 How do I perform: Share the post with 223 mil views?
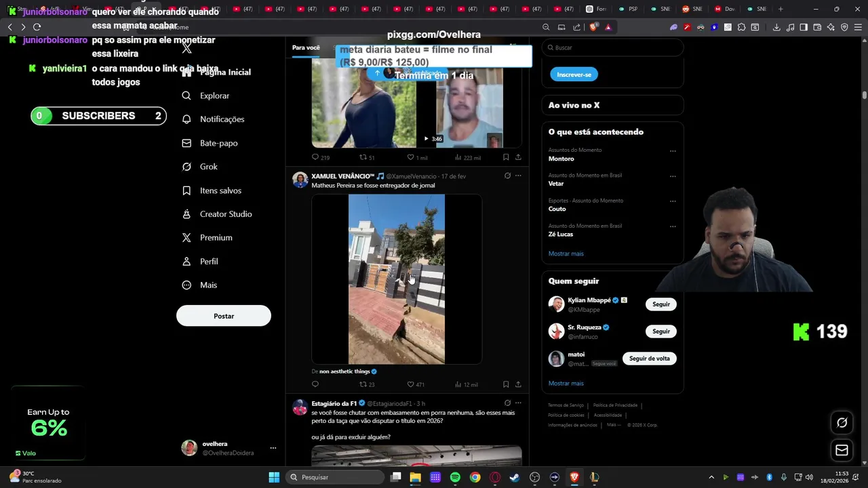(x=518, y=157)
